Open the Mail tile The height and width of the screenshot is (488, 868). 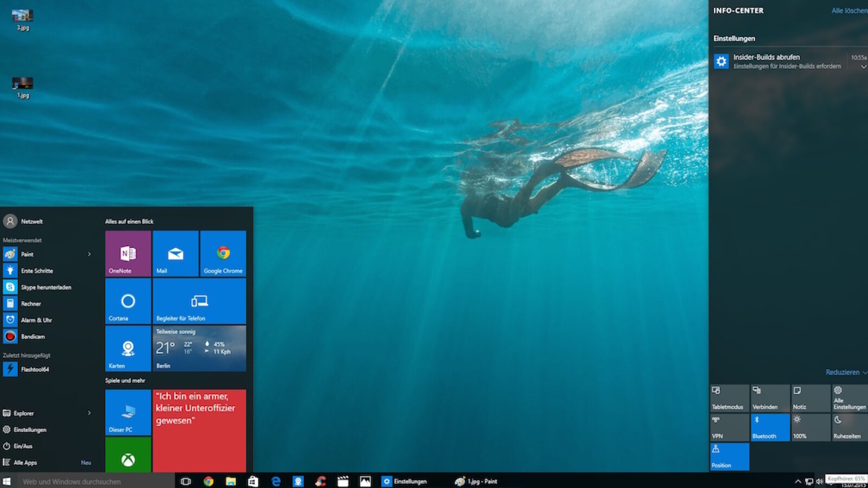(x=175, y=253)
